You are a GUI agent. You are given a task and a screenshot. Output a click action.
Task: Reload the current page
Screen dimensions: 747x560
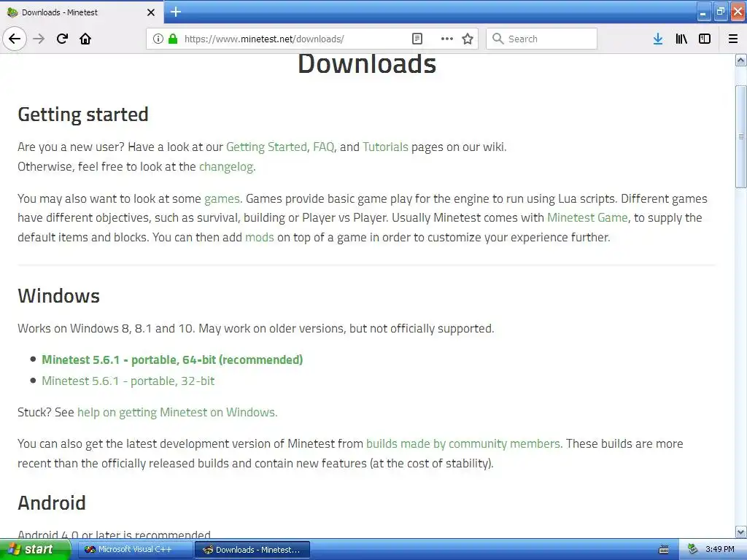pyautogui.click(x=62, y=39)
